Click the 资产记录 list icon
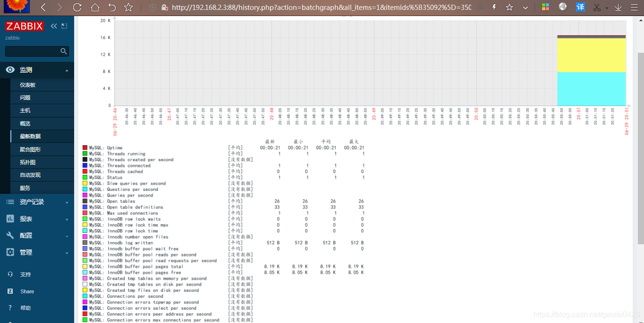644x323 pixels. tap(10, 202)
